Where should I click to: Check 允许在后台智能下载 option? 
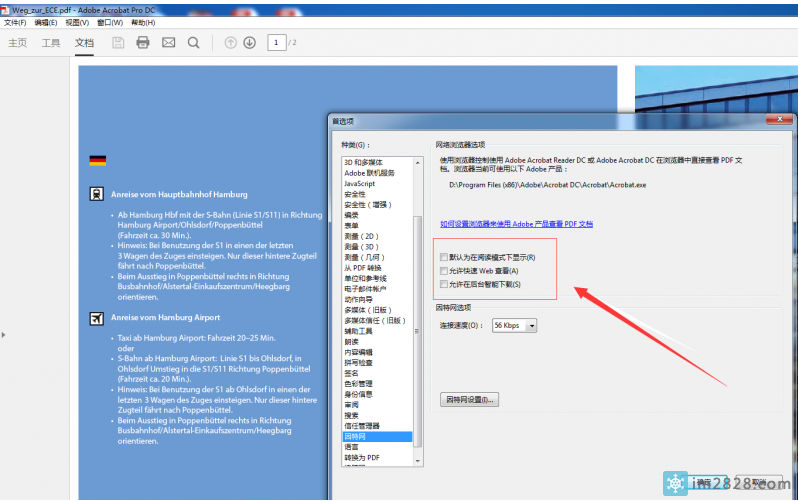click(444, 285)
